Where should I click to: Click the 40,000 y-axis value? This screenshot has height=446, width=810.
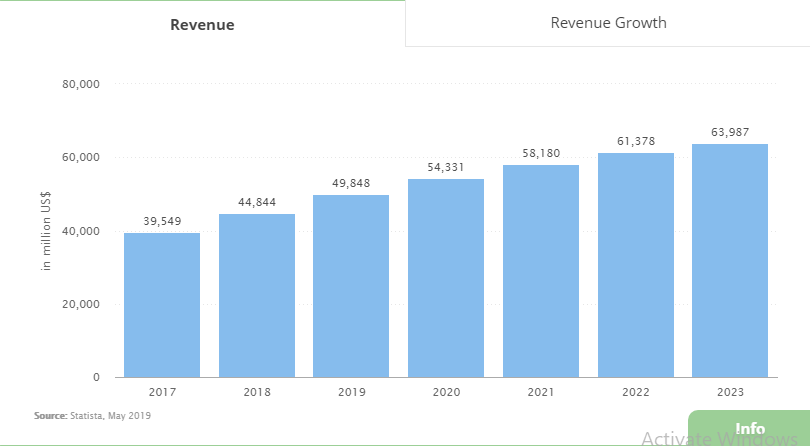coord(81,232)
